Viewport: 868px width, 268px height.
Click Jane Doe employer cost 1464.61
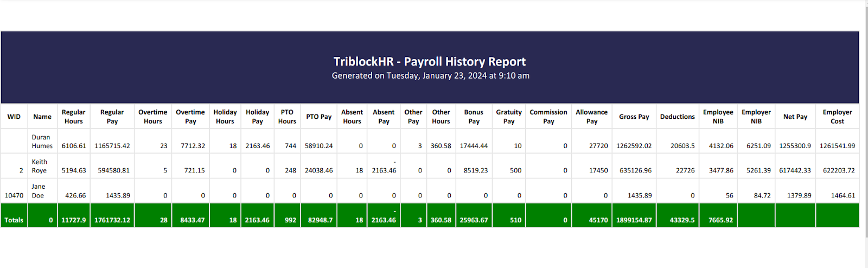[843, 195]
